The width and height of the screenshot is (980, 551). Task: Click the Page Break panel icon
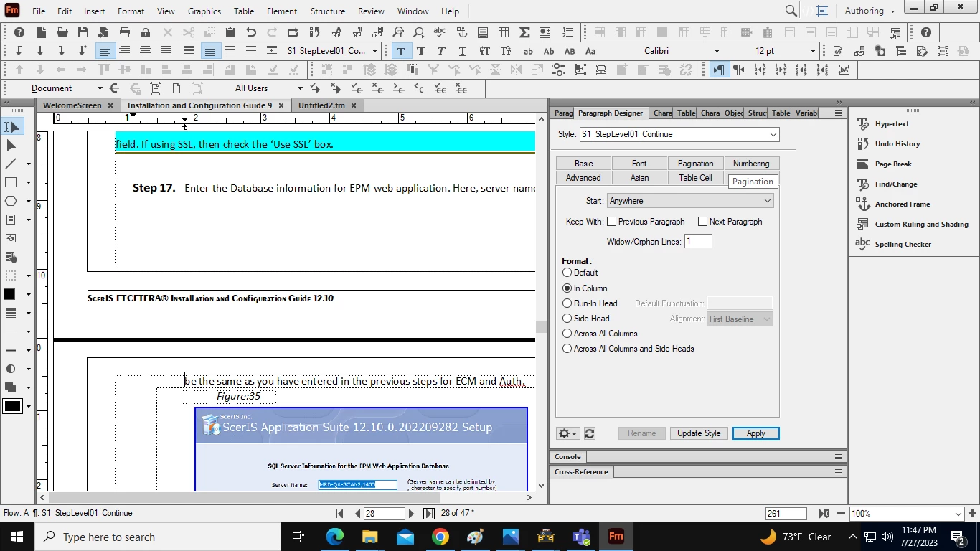point(863,164)
